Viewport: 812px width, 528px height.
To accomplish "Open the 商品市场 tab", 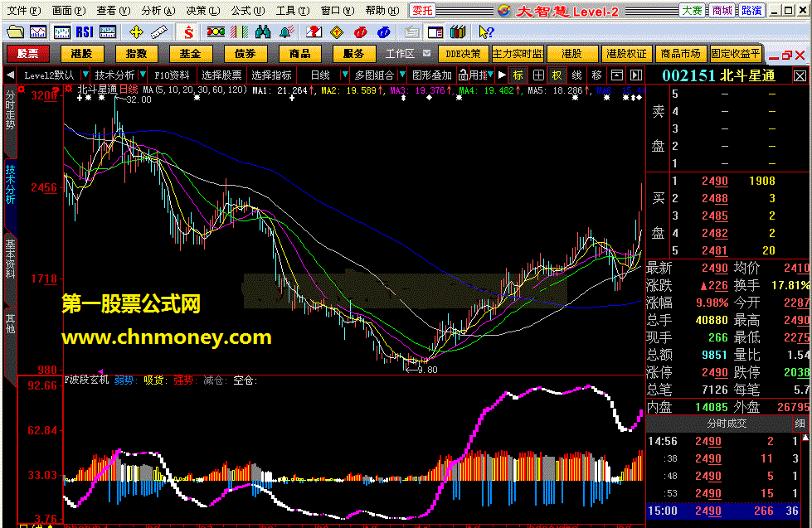I will pyautogui.click(x=680, y=54).
